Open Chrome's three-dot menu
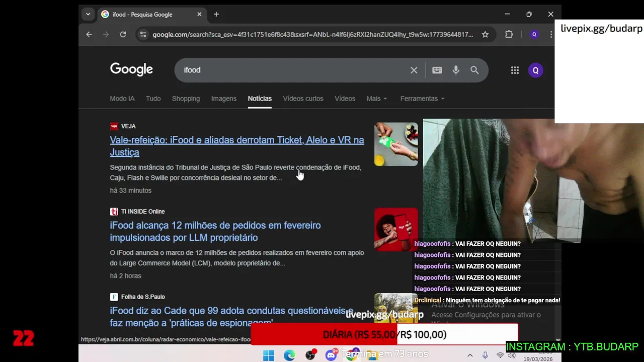 pos(551,34)
